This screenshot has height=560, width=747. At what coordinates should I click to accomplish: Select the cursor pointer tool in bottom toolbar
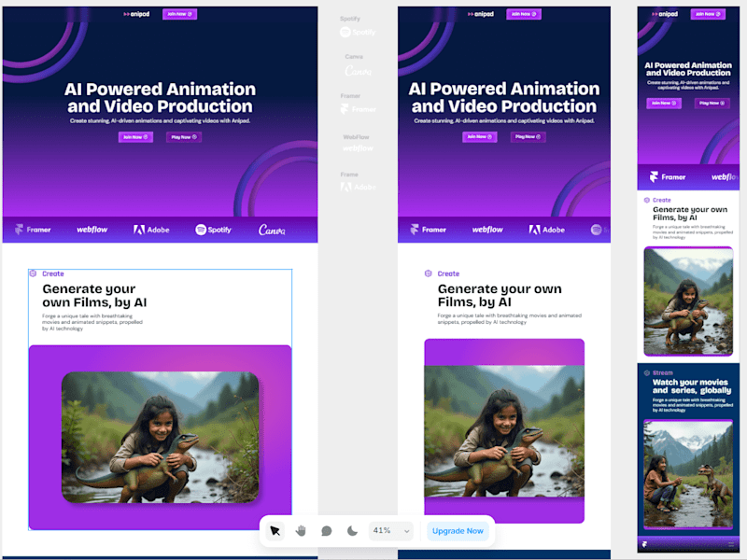point(275,530)
